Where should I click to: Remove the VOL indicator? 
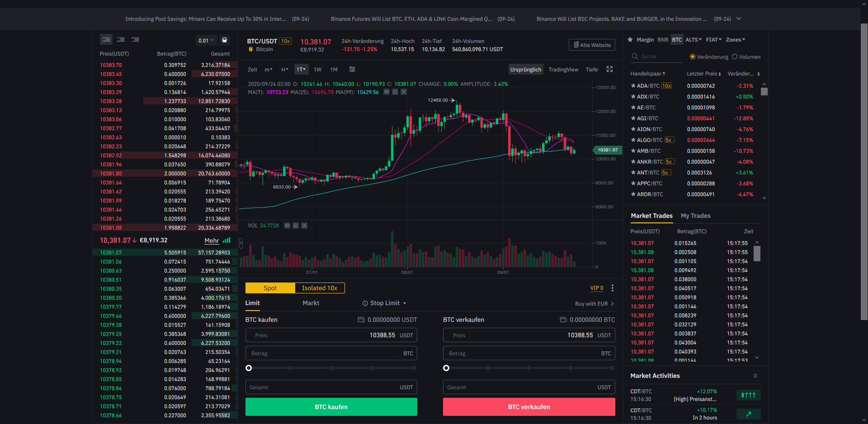[x=304, y=226]
